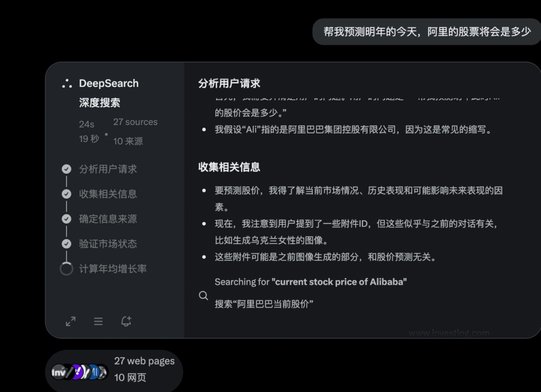Click the 10 网页 label

click(130, 378)
